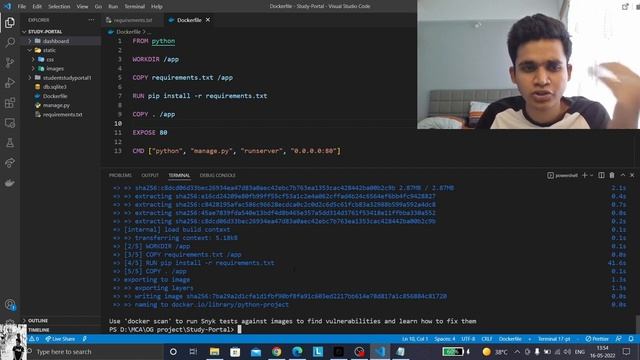The image size is (640, 360).
Task: Select the TERMINAL panel tab
Action: click(x=179, y=175)
